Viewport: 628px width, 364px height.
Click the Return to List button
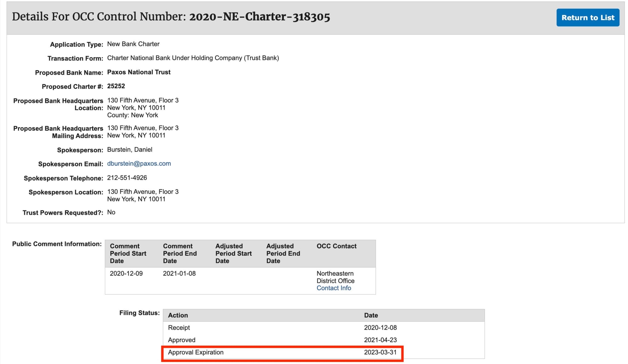[x=587, y=18]
